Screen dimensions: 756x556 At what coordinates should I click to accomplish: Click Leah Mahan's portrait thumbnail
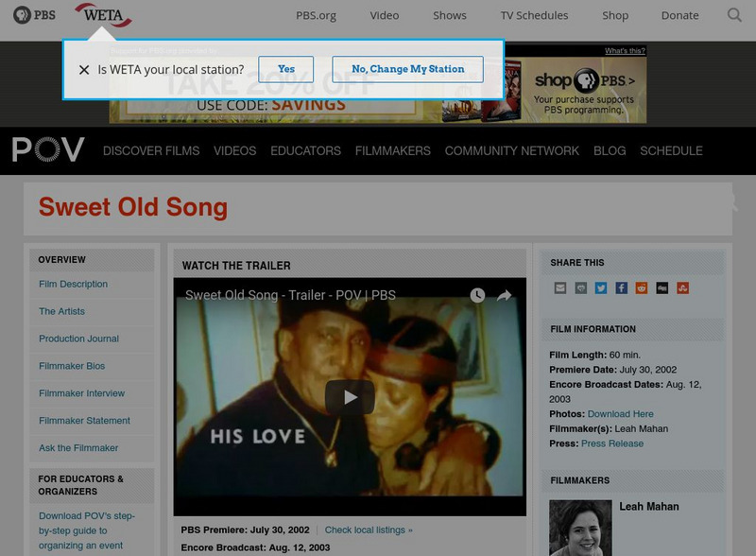click(580, 528)
